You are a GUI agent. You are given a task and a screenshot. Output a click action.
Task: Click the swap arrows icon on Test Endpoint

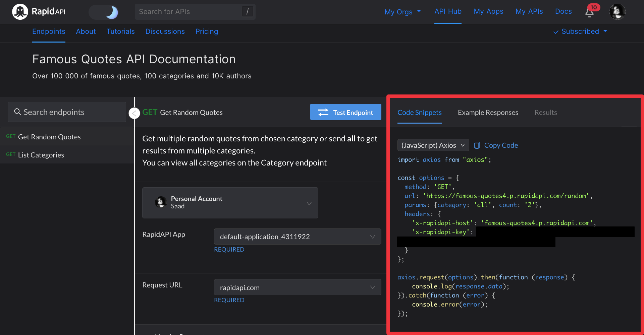[323, 112]
